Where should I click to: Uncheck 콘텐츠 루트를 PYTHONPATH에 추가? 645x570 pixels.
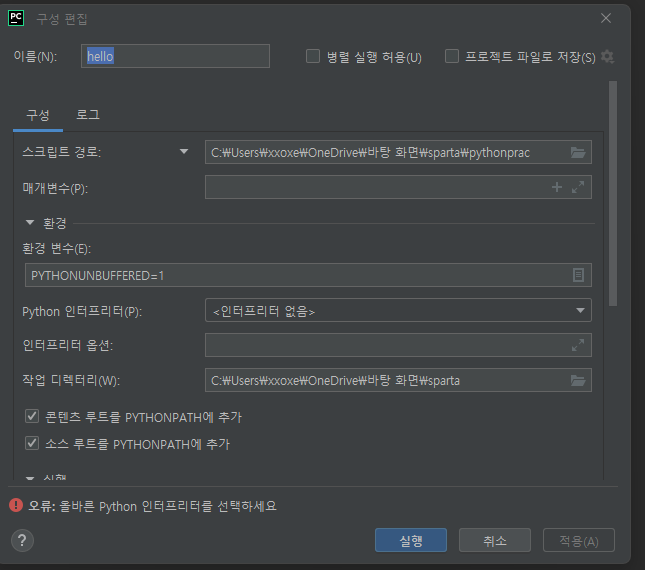[x=32, y=417]
